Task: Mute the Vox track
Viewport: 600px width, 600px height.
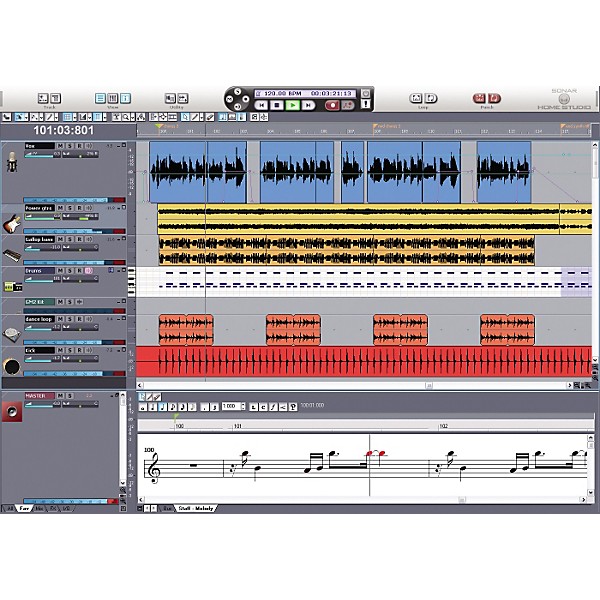Action: click(60, 146)
